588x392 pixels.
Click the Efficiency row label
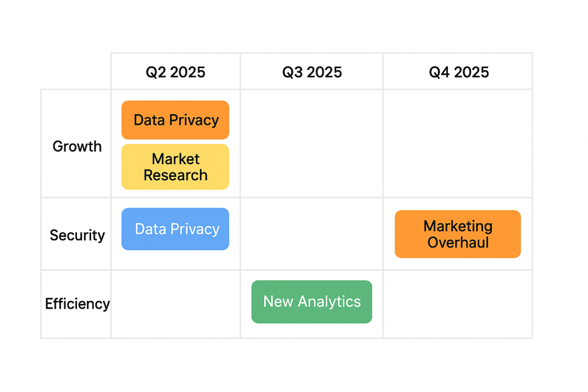(76, 304)
